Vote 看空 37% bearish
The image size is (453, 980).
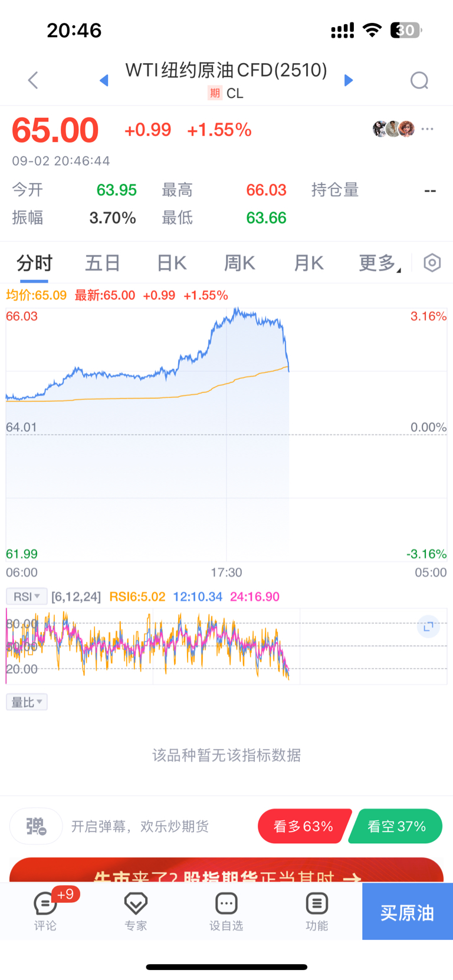[396, 826]
